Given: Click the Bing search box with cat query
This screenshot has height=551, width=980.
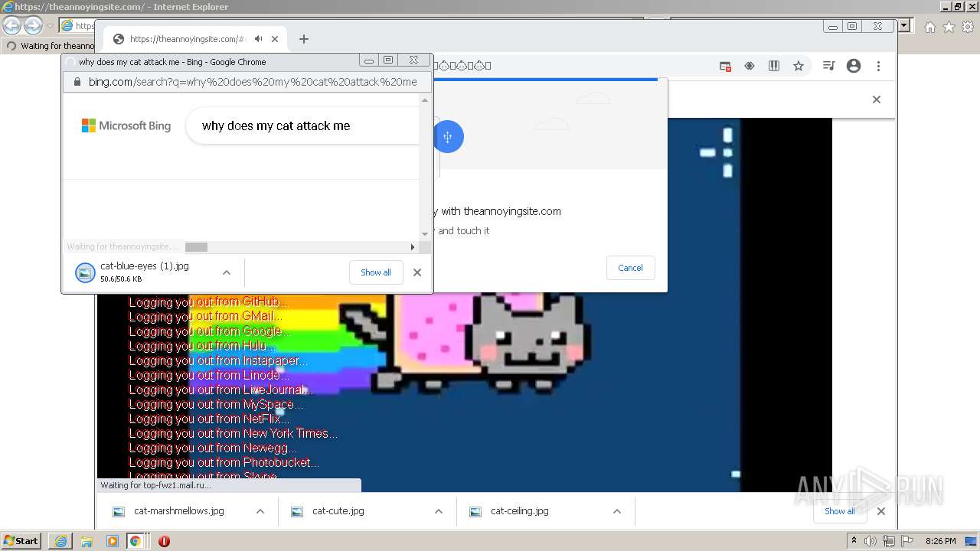Looking at the screenshot, I should (x=302, y=126).
